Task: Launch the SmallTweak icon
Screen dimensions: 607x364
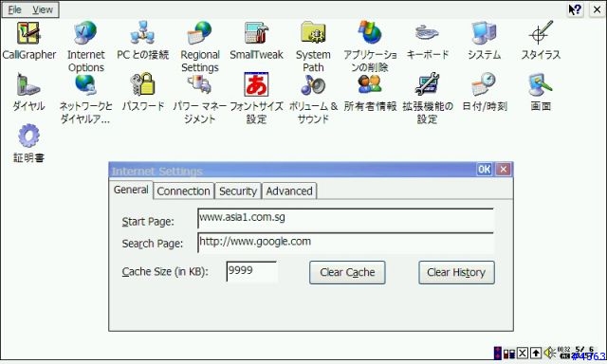Action: 256,32
